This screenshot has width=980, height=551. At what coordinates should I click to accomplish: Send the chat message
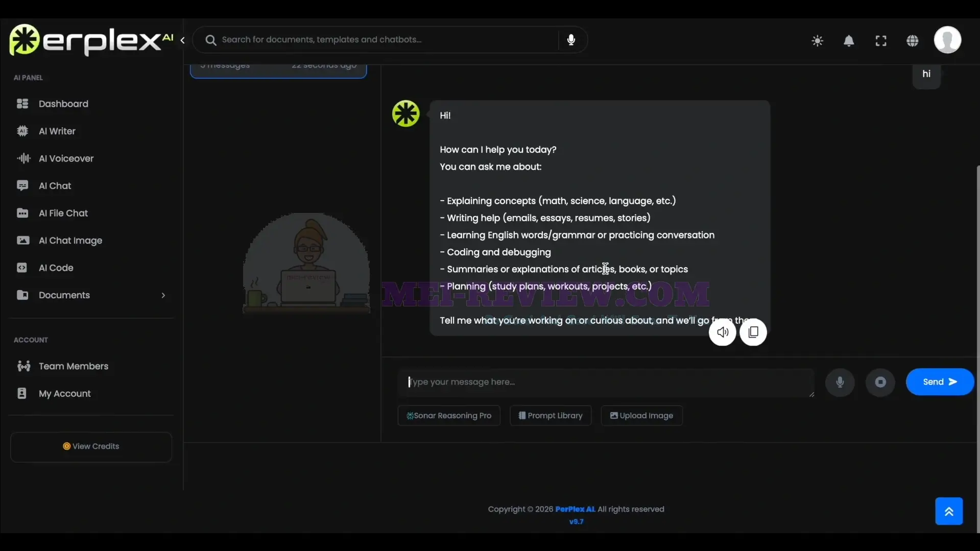click(940, 382)
